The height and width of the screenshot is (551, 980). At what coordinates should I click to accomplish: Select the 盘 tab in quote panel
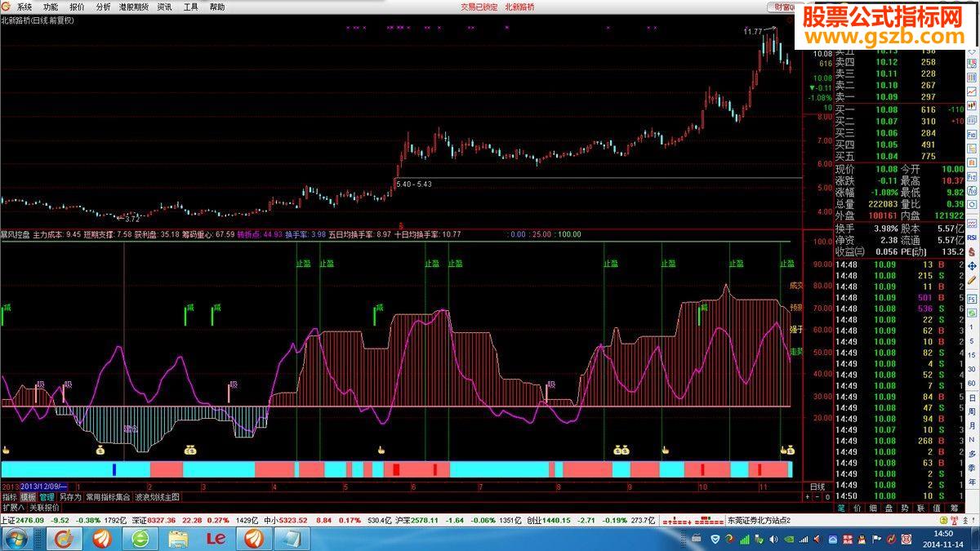889,508
